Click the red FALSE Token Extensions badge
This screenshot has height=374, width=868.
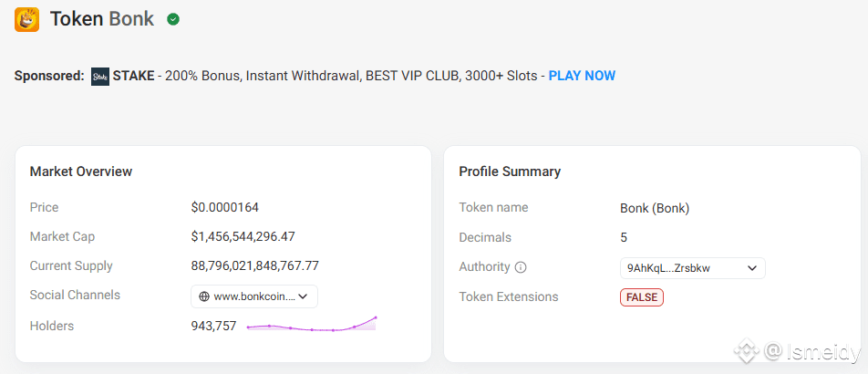(x=642, y=297)
